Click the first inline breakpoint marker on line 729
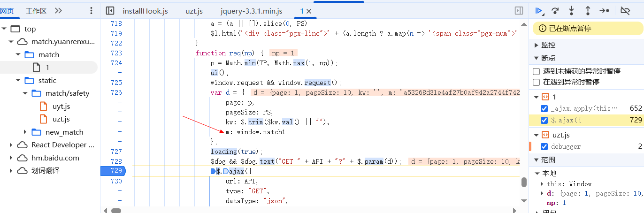 coord(213,172)
